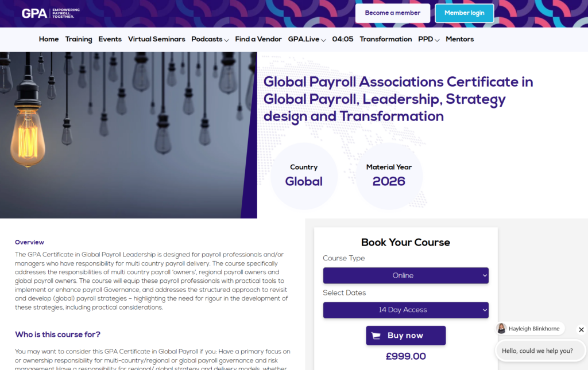This screenshot has height=370, width=588.
Task: Click the light bulb hero image
Action: (x=129, y=135)
